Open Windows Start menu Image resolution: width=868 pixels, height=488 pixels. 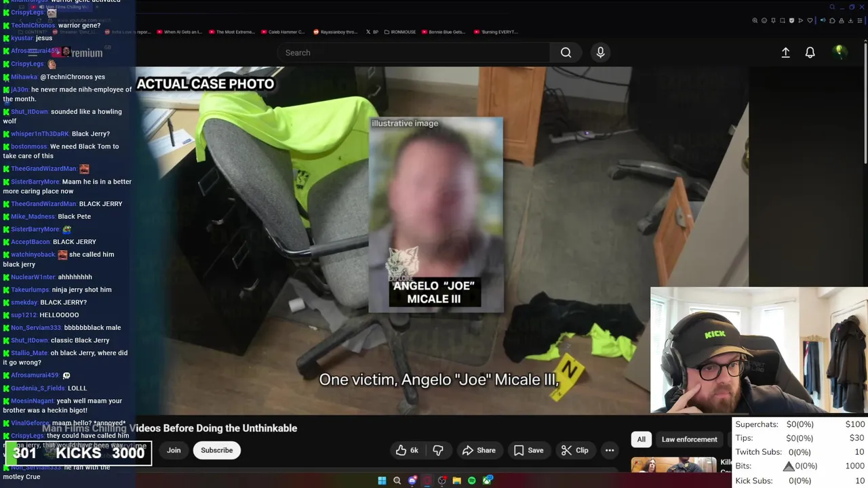click(382, 481)
